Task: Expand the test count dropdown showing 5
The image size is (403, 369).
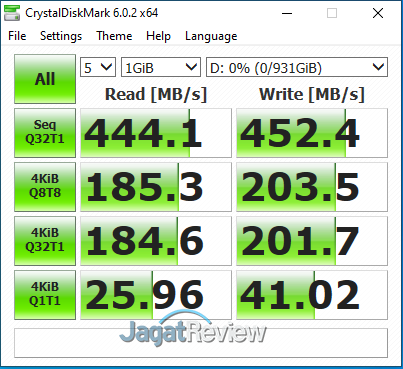Action: [x=98, y=67]
